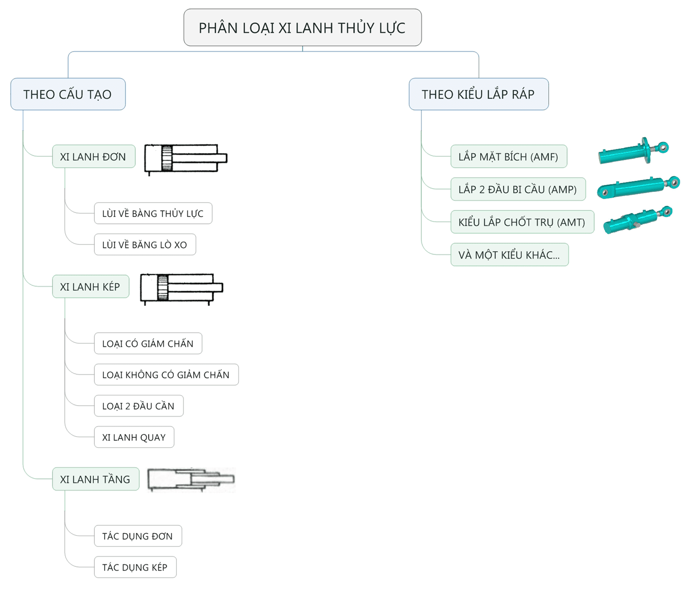Click the flange-mount cylinder image beside AMF
This screenshot has width=700, height=593.
633,152
